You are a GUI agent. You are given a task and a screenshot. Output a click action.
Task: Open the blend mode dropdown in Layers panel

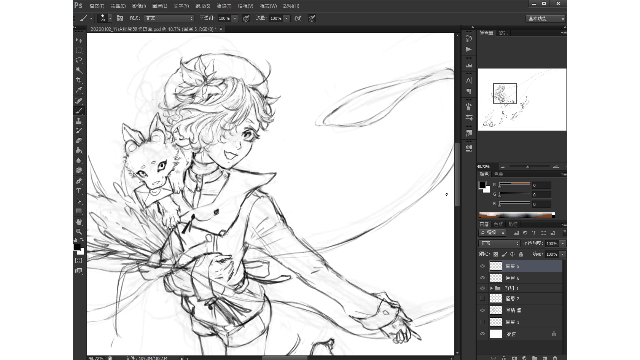pyautogui.click(x=499, y=243)
